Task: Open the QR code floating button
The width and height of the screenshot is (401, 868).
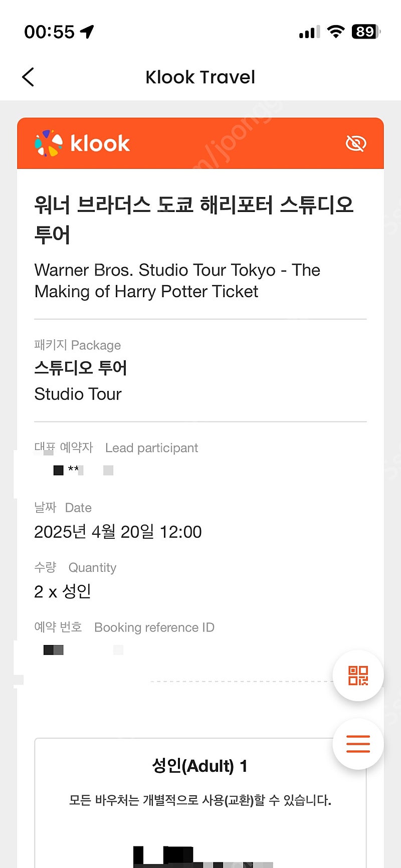Action: (358, 676)
